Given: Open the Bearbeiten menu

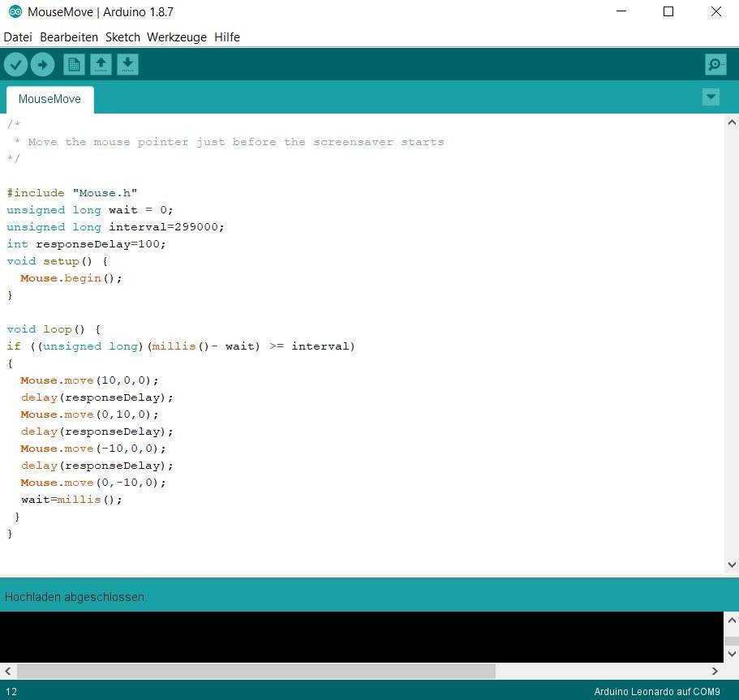Looking at the screenshot, I should pos(69,37).
